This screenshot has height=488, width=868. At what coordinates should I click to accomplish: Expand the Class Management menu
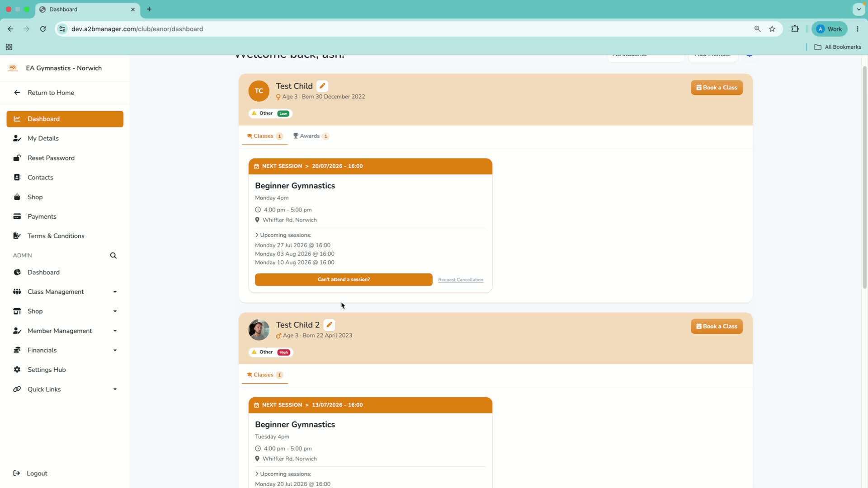(65, 292)
